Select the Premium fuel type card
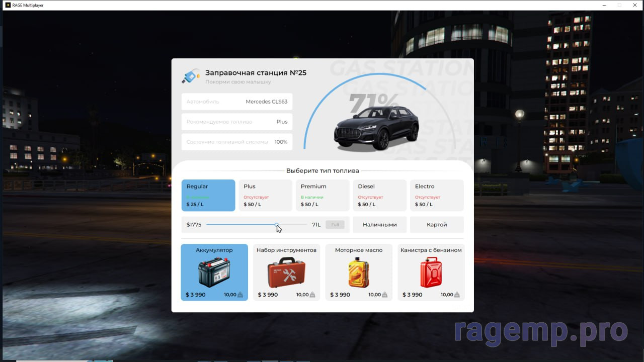644x362 pixels. pos(323,195)
